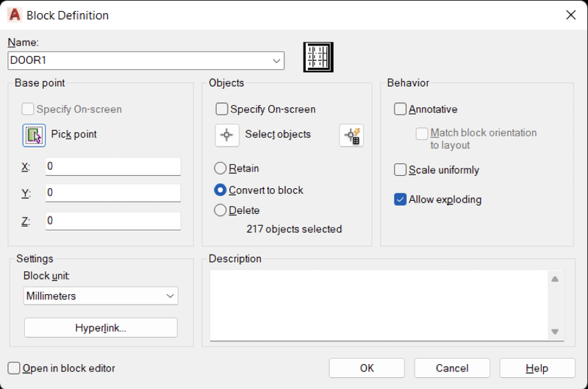Click the AutoCAD logo icon in title bar
This screenshot has height=389, width=588.
pyautogui.click(x=15, y=15)
